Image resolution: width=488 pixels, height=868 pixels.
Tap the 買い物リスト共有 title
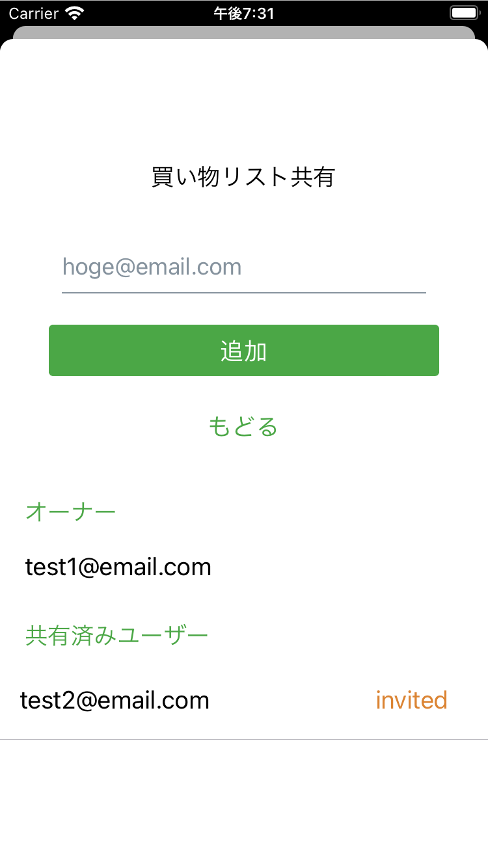243,177
